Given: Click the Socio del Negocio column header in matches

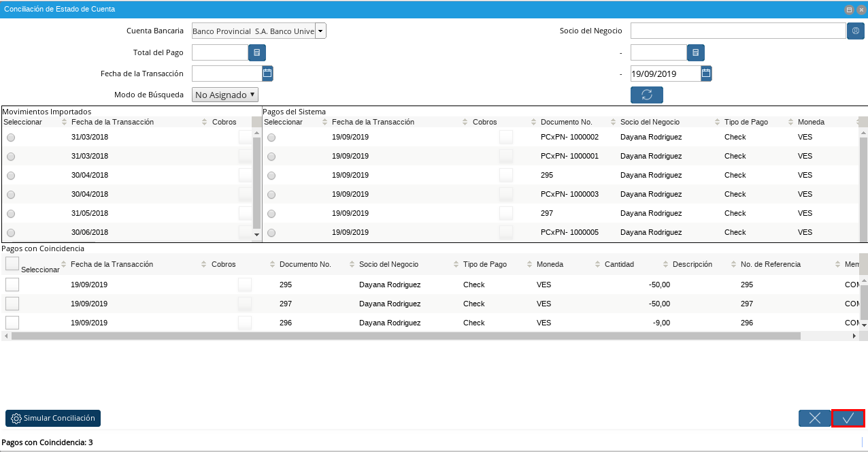Looking at the screenshot, I should point(388,264).
